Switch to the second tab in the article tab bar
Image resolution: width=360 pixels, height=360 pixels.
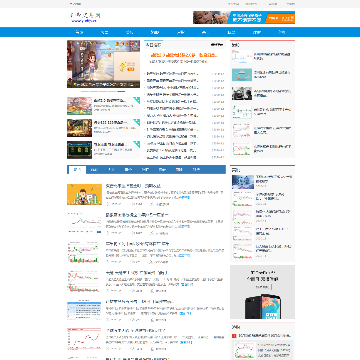click(x=94, y=170)
